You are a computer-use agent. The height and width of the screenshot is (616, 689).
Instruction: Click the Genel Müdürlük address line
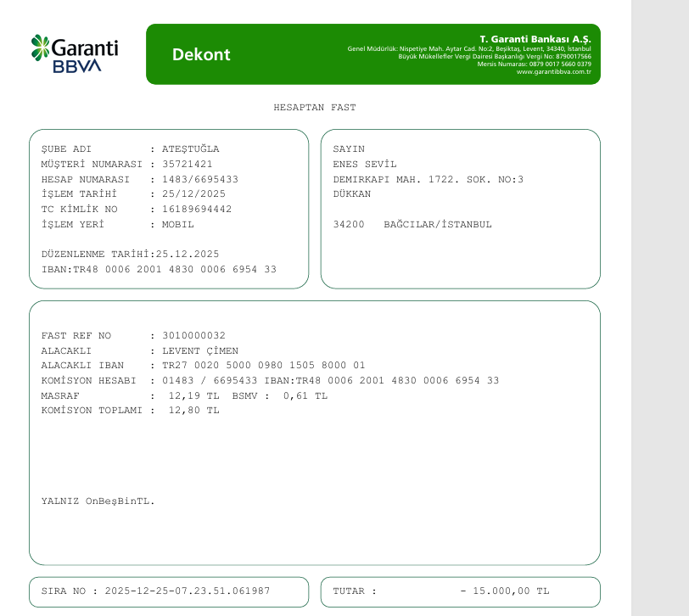(x=469, y=48)
